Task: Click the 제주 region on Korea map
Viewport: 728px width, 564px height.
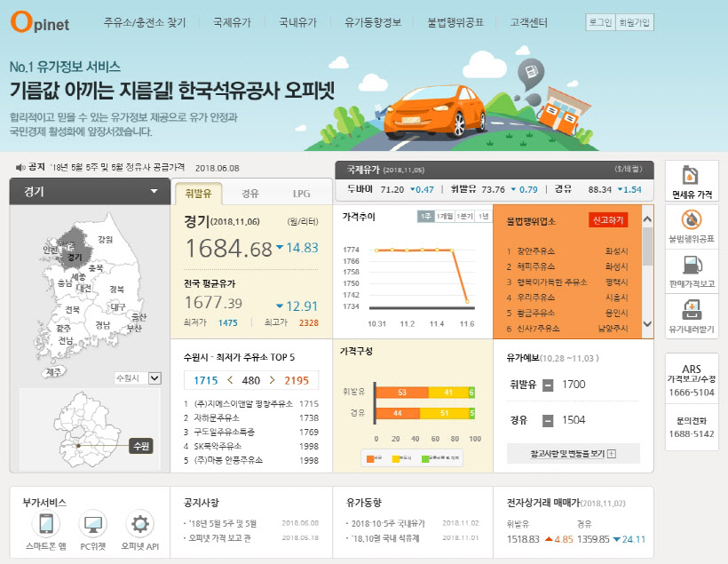Action: click(53, 371)
